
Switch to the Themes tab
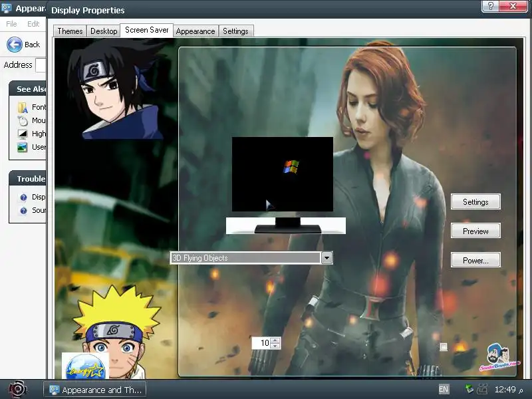pyautogui.click(x=70, y=31)
